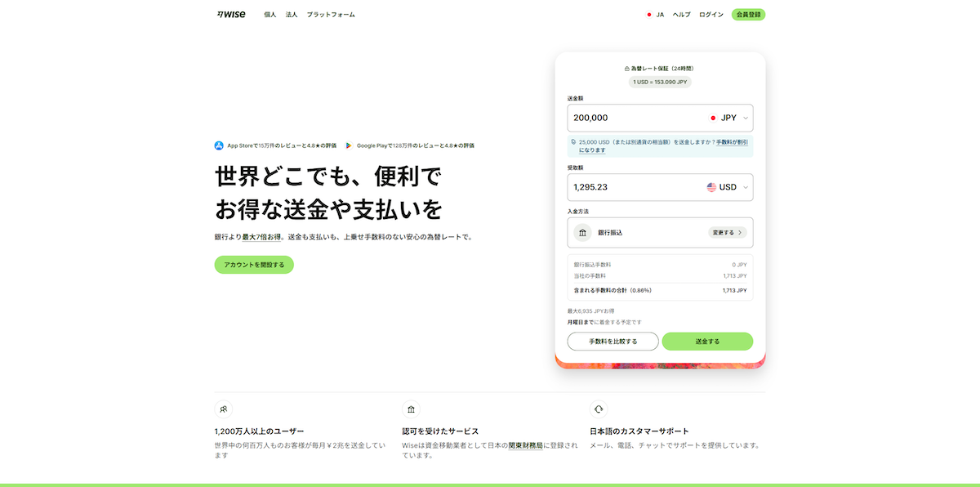Click the 日本語のカスタマーサポート heading
The width and height of the screenshot is (980, 487).
[x=639, y=431]
